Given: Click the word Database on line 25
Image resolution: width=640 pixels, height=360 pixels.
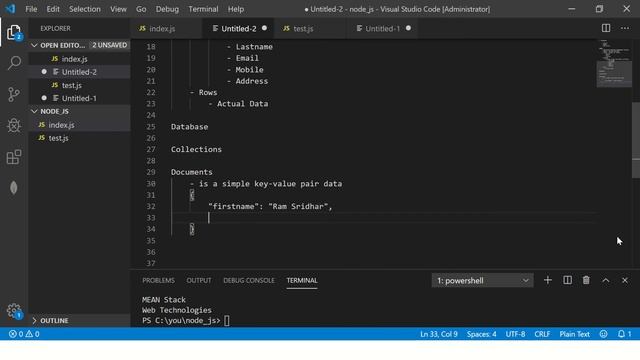Looking at the screenshot, I should click(189, 127).
